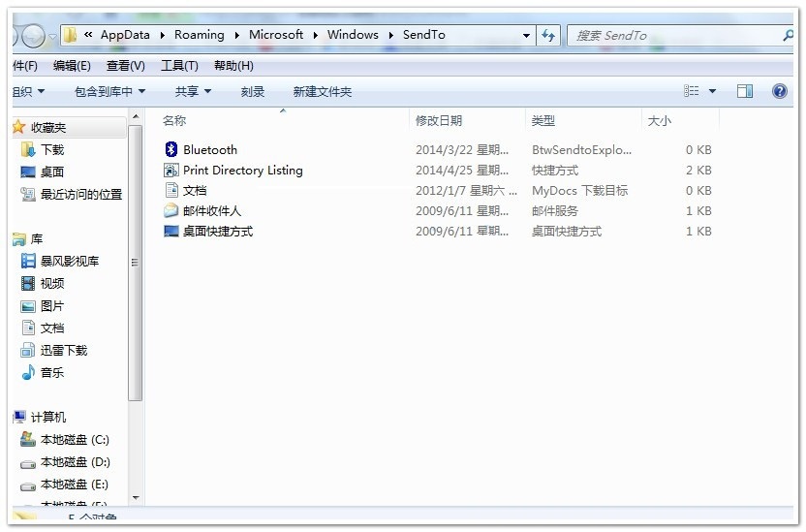
Task: Select the Print Directory Listing shortcut
Action: pyautogui.click(x=242, y=171)
